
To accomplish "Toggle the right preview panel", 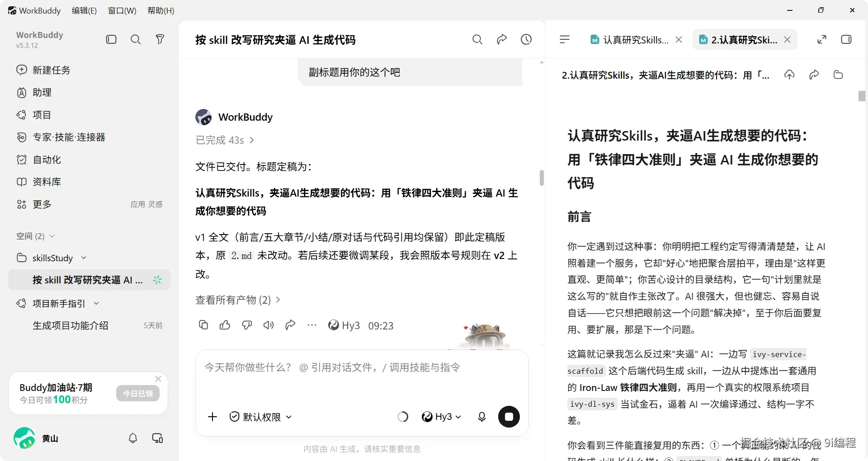I will coord(846,40).
